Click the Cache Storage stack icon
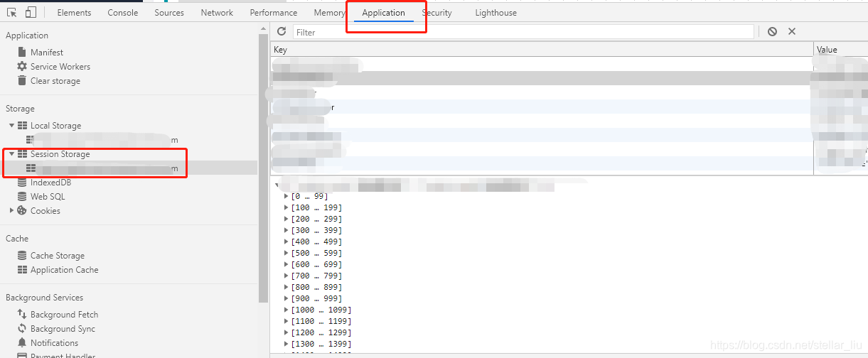 tap(22, 256)
